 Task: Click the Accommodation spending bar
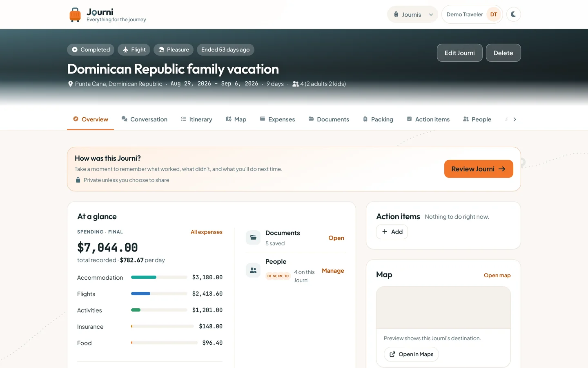(159, 277)
